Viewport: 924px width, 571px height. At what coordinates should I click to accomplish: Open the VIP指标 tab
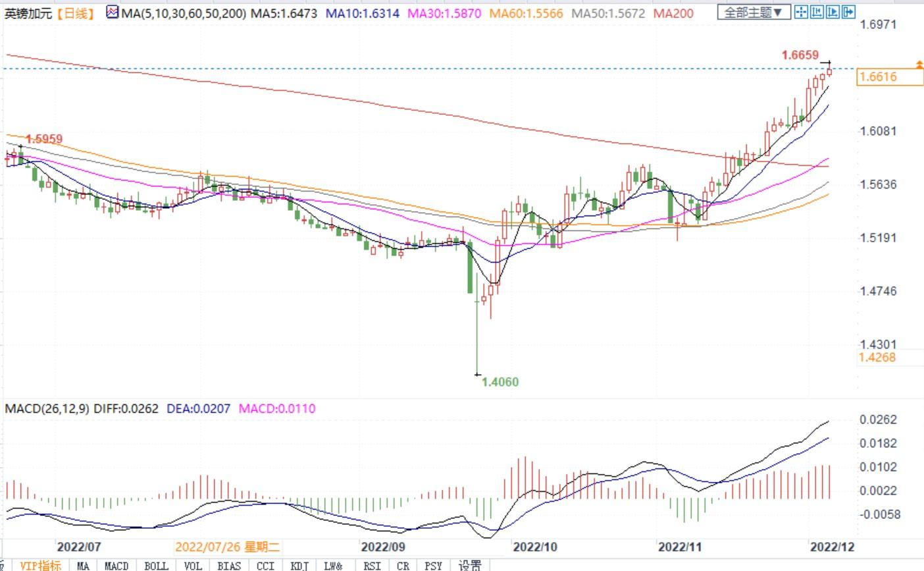point(40,565)
